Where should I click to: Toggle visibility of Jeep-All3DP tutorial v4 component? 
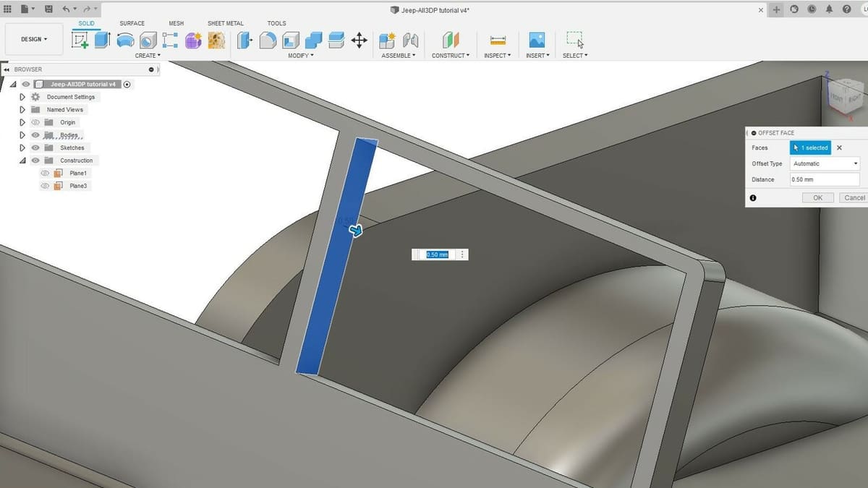click(x=26, y=84)
